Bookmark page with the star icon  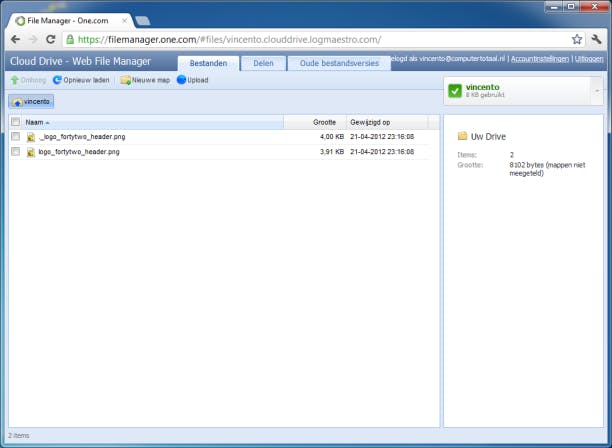(577, 39)
